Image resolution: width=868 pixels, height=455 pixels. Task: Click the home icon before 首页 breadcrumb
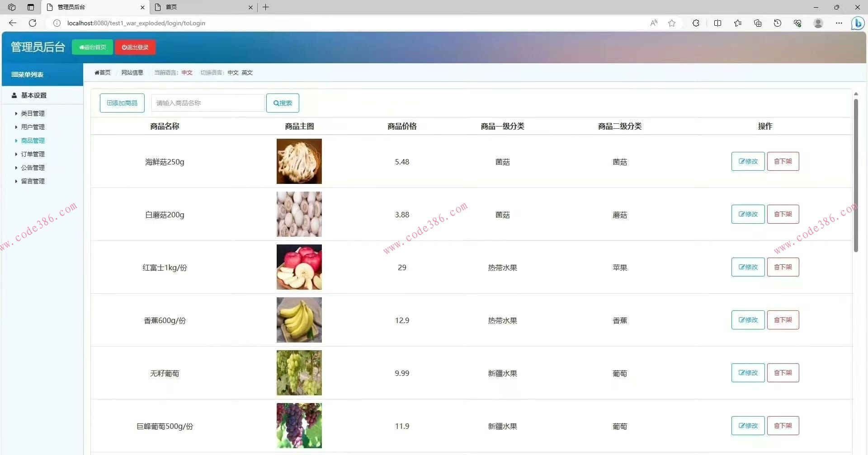97,72
